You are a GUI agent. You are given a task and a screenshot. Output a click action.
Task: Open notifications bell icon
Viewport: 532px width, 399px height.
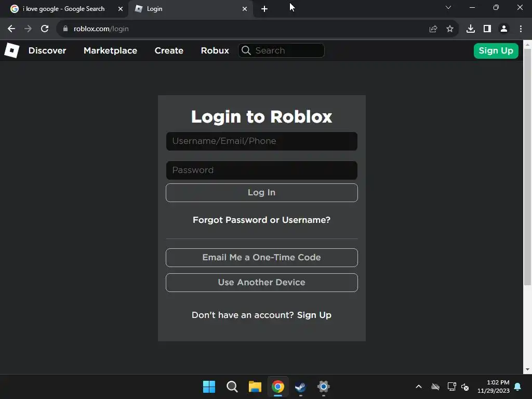(x=518, y=387)
